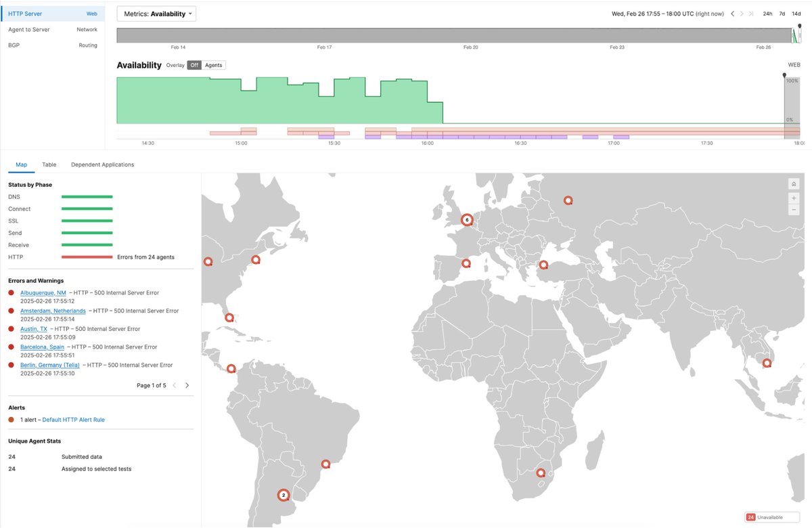812x528 pixels.
Task: Select the agent marker in Central America
Action: (231, 368)
